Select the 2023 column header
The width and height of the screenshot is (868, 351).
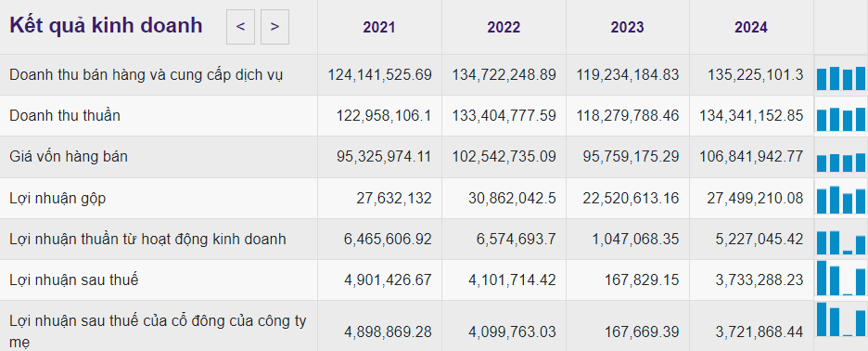pyautogui.click(x=627, y=27)
